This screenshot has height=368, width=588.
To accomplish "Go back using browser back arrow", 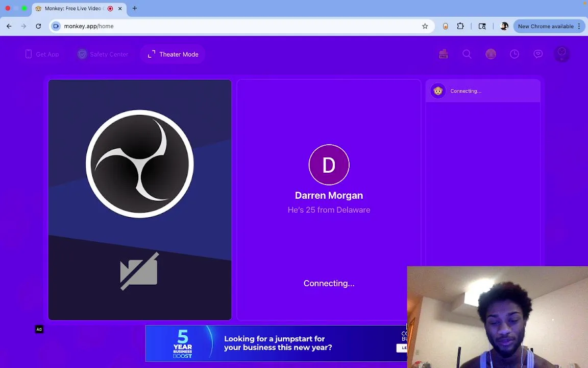I will pyautogui.click(x=9, y=26).
